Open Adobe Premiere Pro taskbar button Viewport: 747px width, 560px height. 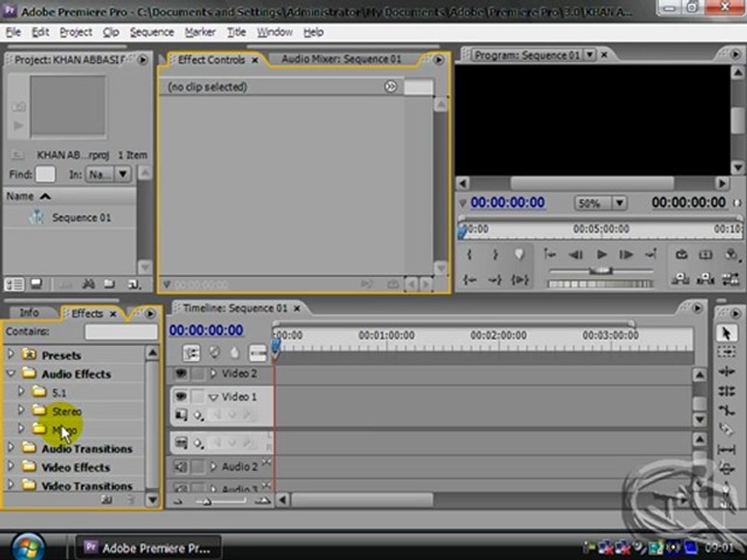click(148, 548)
